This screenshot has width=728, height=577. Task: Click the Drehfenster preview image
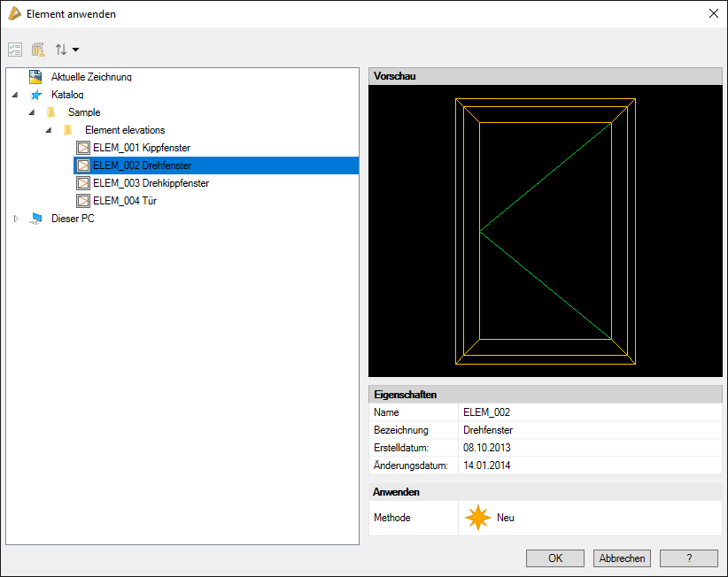pos(545,231)
